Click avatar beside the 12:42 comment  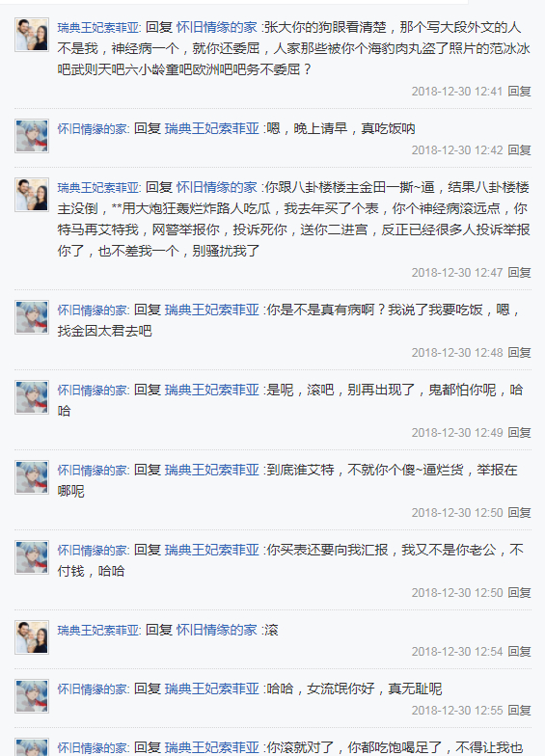pos(32,136)
